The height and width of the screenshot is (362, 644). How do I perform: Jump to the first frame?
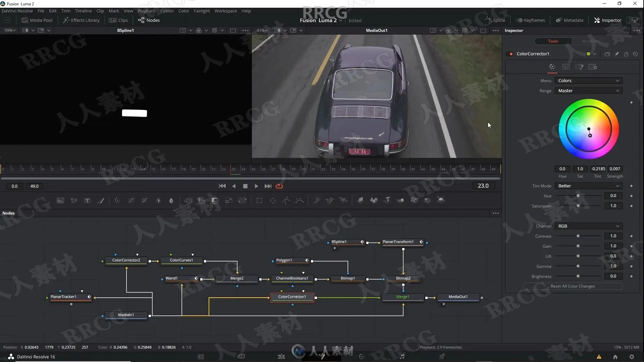pyautogui.click(x=222, y=186)
